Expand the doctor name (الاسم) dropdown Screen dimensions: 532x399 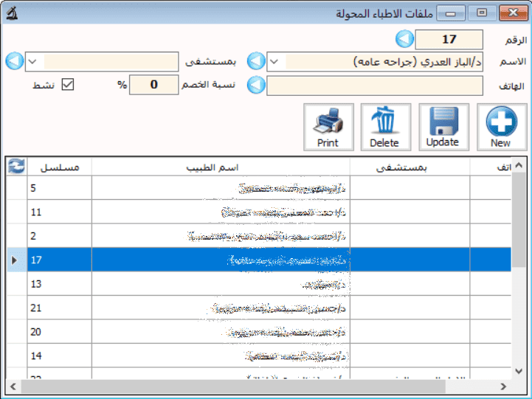click(274, 62)
